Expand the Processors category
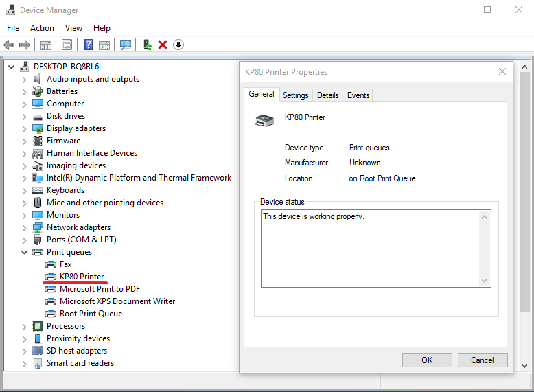 click(x=24, y=327)
